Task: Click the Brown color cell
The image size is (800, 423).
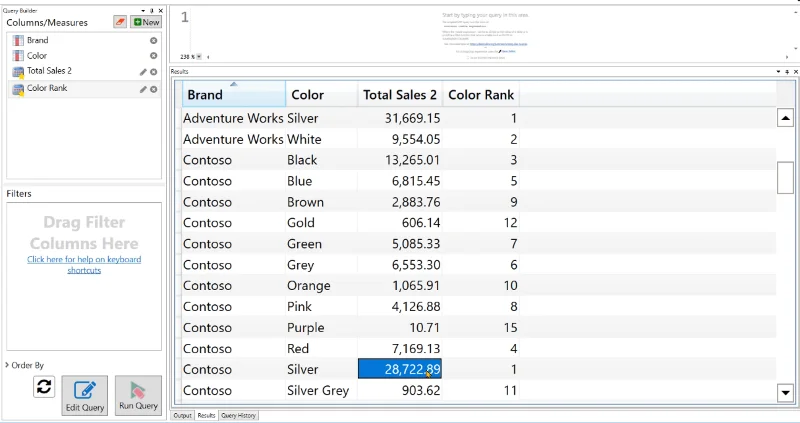Action: 321,202
